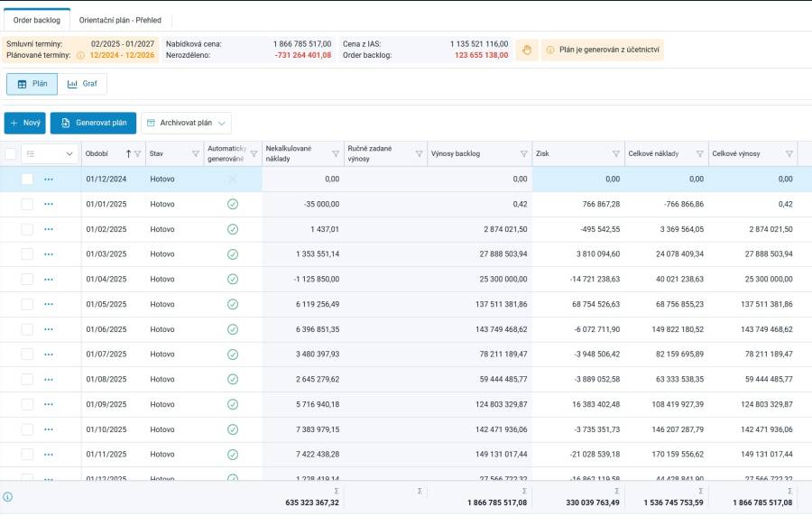The width and height of the screenshot is (812, 516).
Task: Tick the checkbox for row 01/05/2025
Action: 27,304
